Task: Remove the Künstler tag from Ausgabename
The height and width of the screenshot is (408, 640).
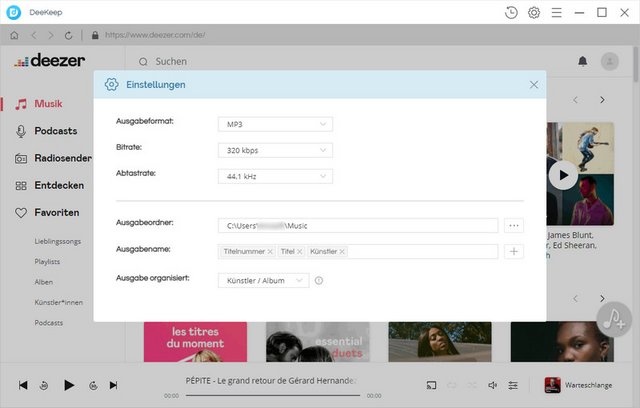Action: click(342, 252)
